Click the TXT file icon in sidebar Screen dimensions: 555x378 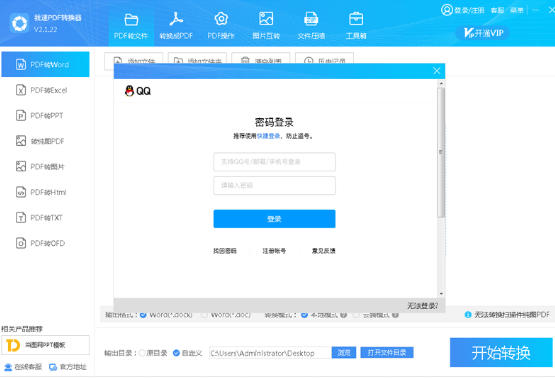point(21,218)
